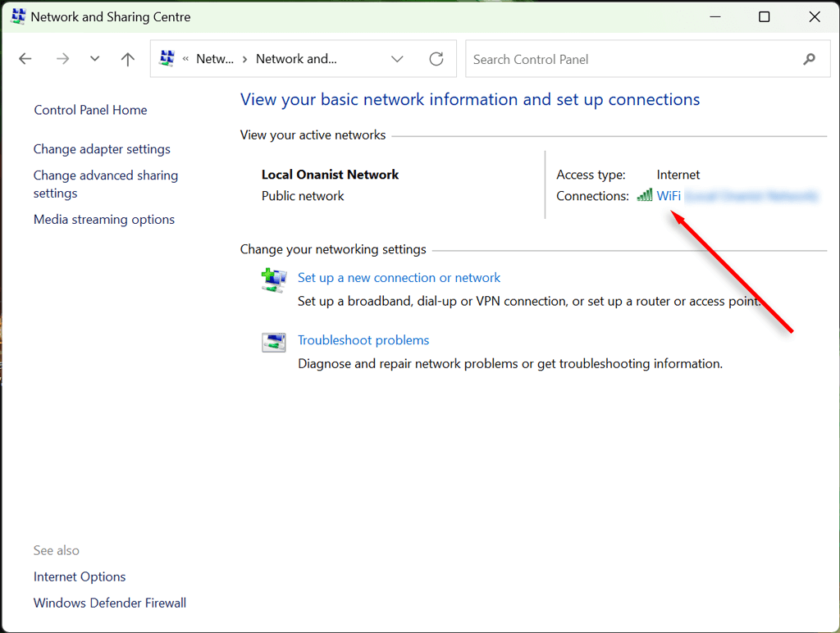Click the Forward navigation arrow

tap(63, 59)
